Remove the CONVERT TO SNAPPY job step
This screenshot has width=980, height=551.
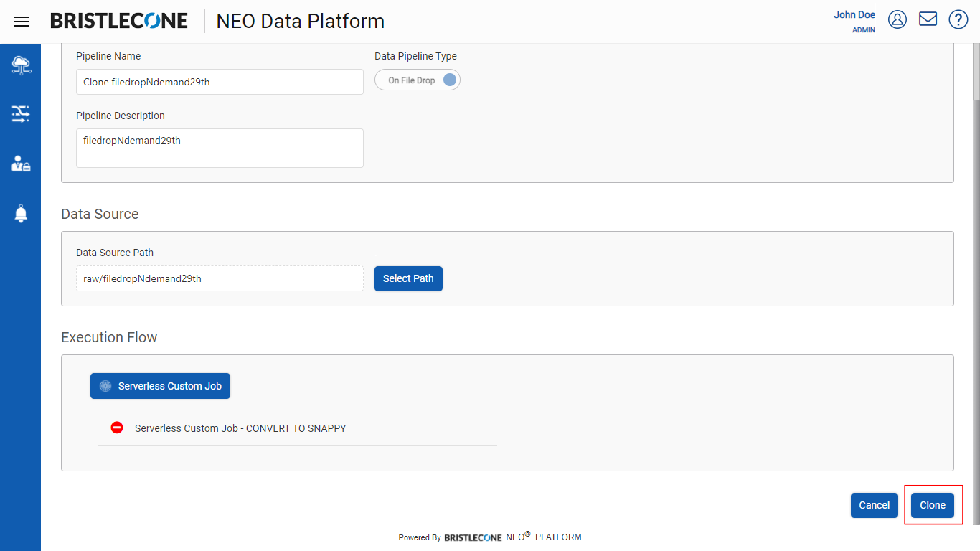tap(117, 428)
